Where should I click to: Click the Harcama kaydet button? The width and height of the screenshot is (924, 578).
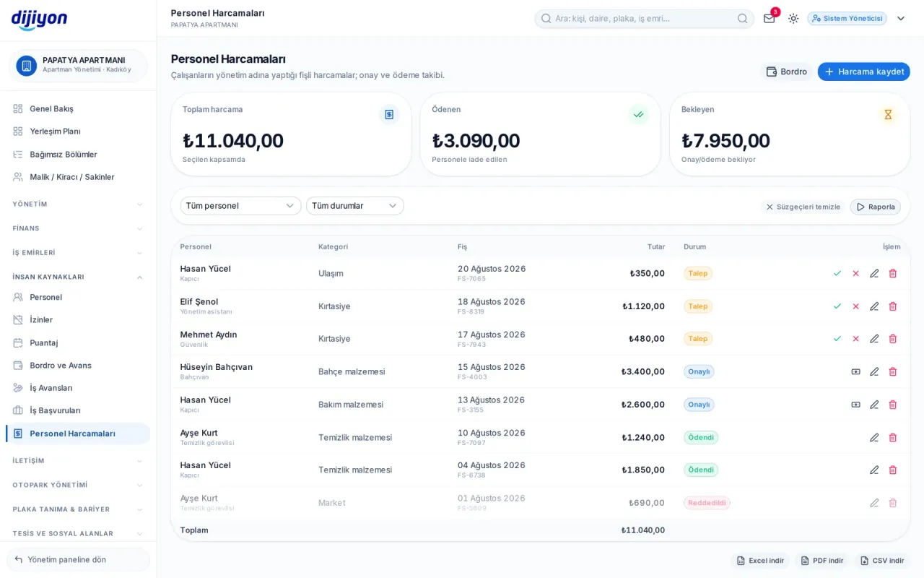(863, 72)
